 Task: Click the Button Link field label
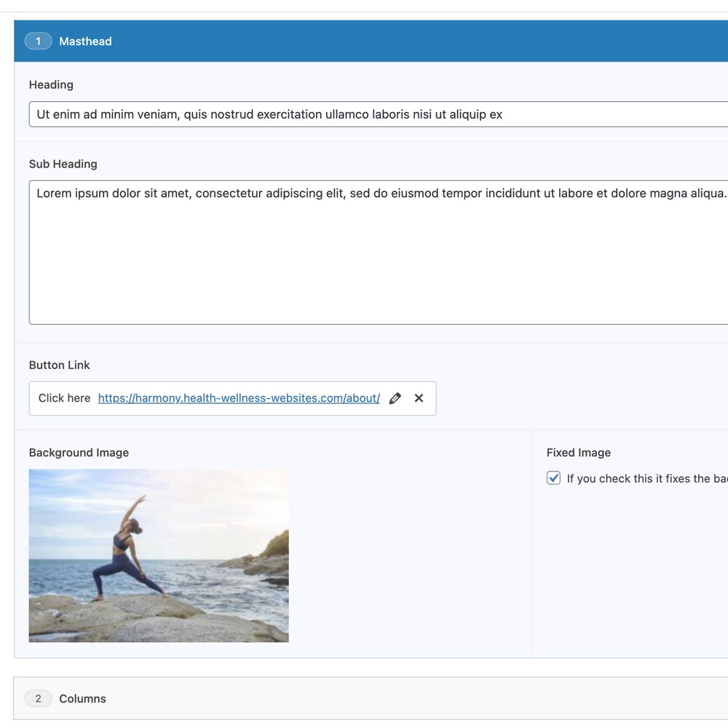[60, 365]
